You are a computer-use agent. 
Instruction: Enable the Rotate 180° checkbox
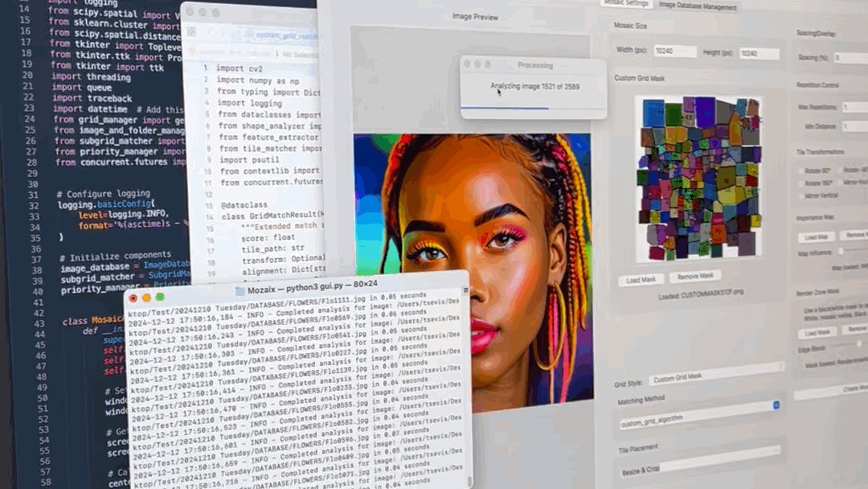[801, 183]
